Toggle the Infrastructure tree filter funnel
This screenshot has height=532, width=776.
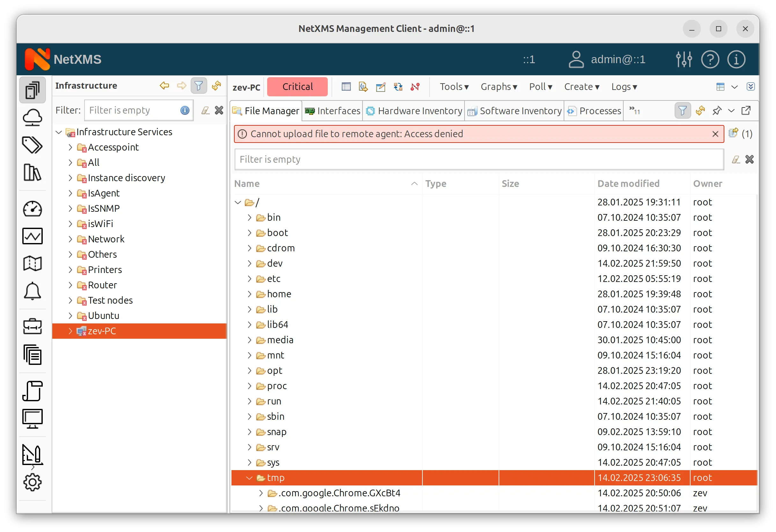199,85
